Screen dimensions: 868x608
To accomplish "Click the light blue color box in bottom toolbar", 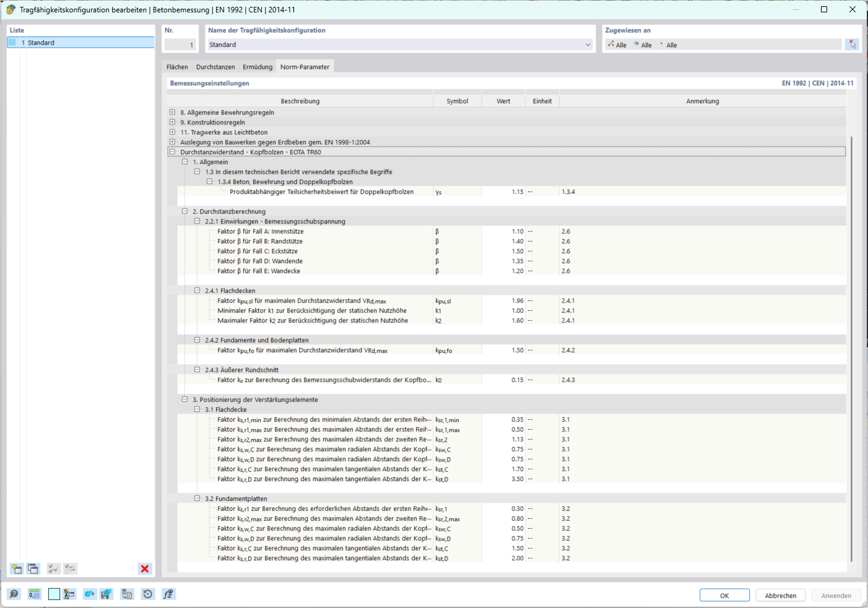I will click(x=54, y=594).
